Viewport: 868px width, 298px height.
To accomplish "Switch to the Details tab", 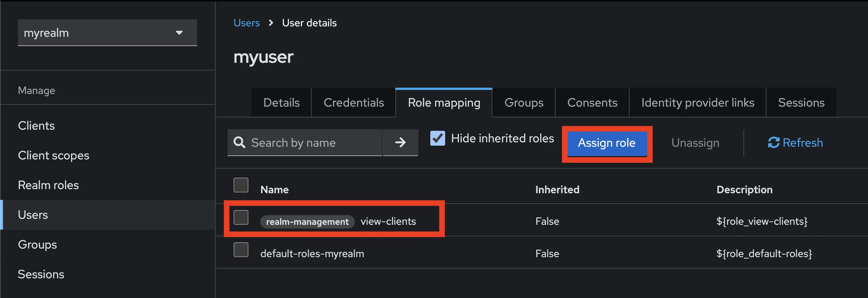I will [x=281, y=103].
